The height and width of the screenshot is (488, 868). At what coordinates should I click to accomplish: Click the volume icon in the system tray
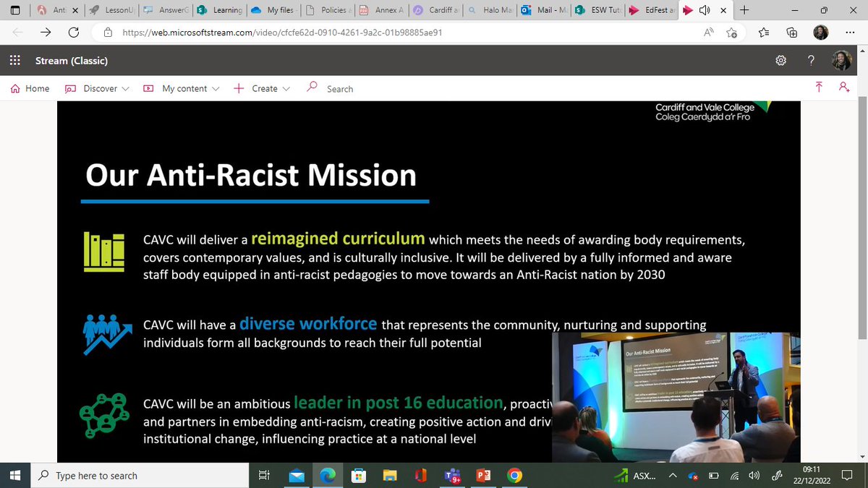[x=754, y=476]
